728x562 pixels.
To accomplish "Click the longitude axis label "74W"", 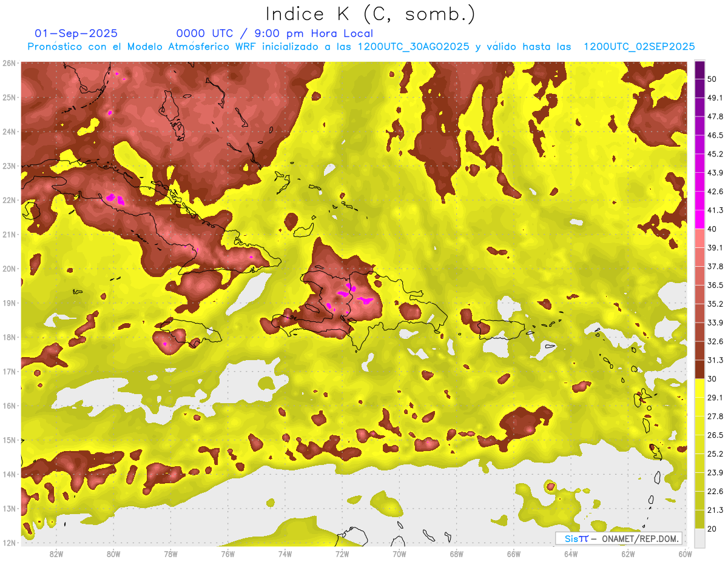I will pos(285,554).
